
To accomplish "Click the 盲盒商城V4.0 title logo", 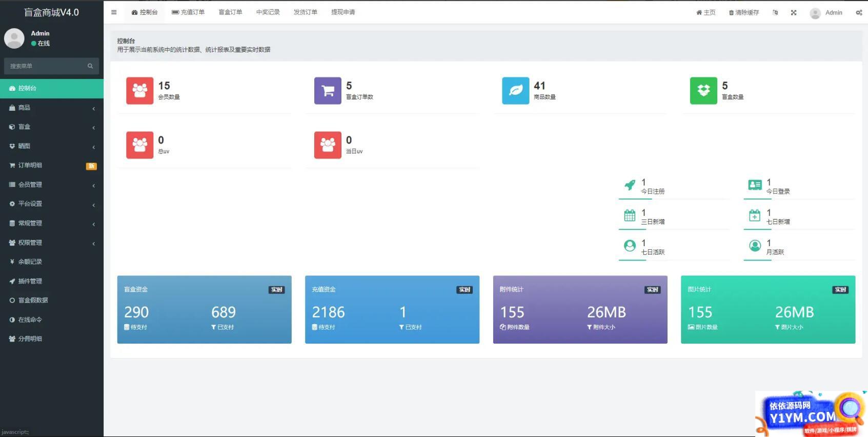I will [x=52, y=12].
